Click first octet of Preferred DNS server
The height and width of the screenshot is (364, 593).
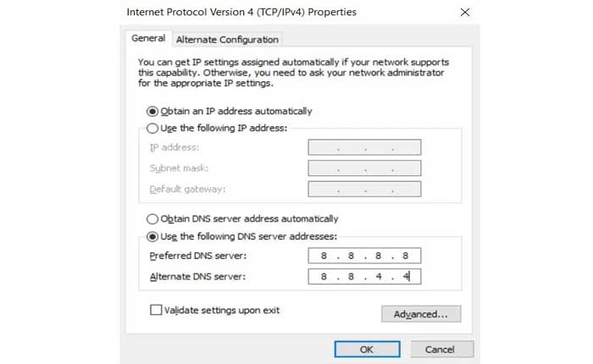click(324, 256)
